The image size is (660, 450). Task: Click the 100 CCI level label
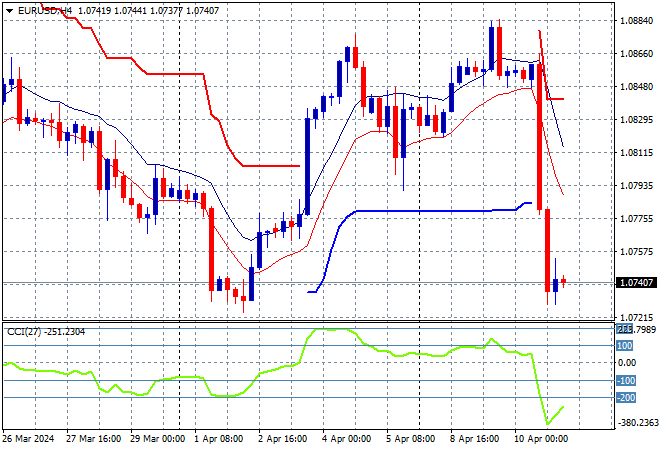626,346
